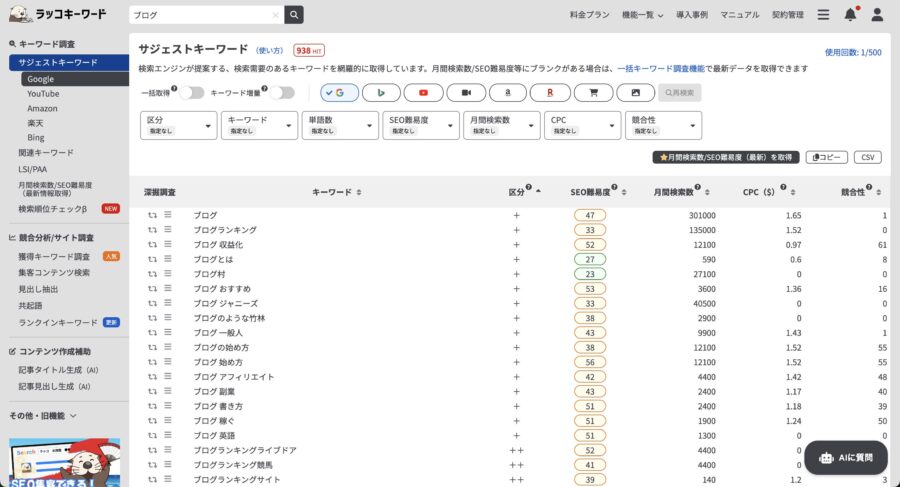This screenshot has width=900, height=487.
Task: Open 料金プラン in header
Action: click(x=589, y=15)
